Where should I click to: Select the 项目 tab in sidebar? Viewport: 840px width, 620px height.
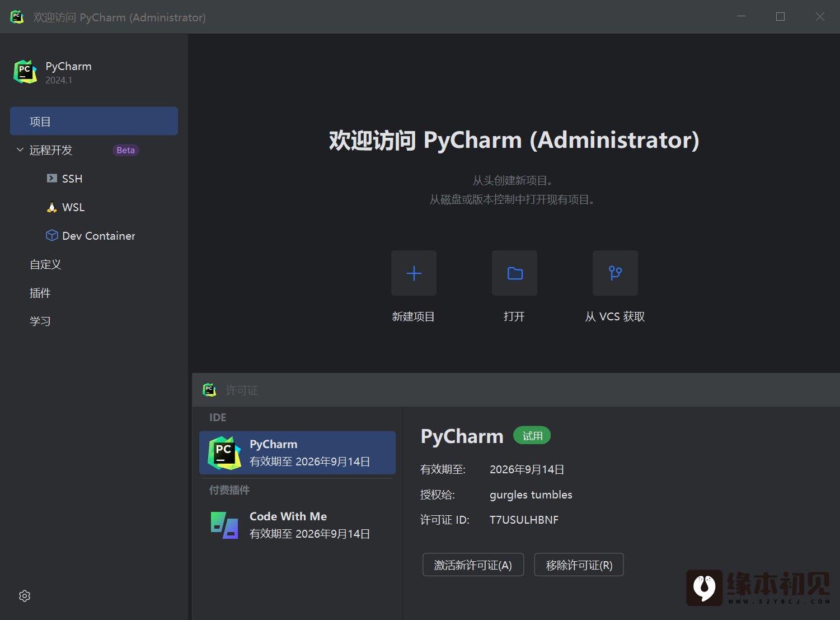click(94, 121)
